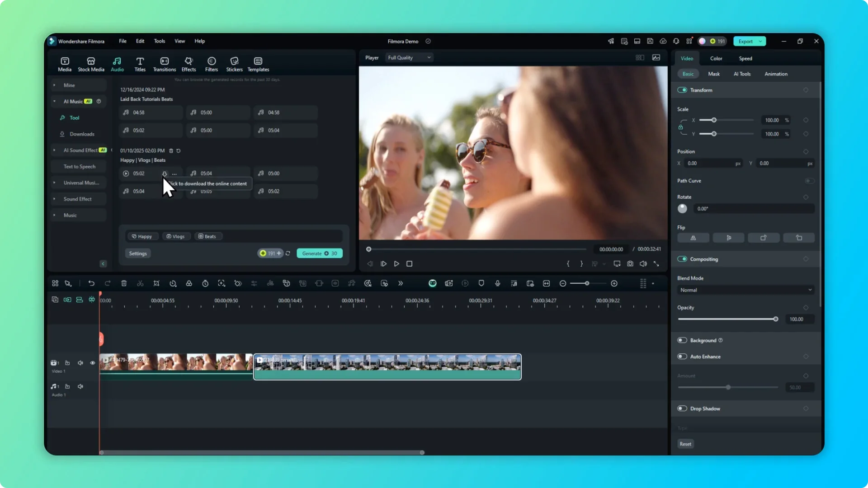
Task: Mute the Audio 1 track
Action: [80, 386]
